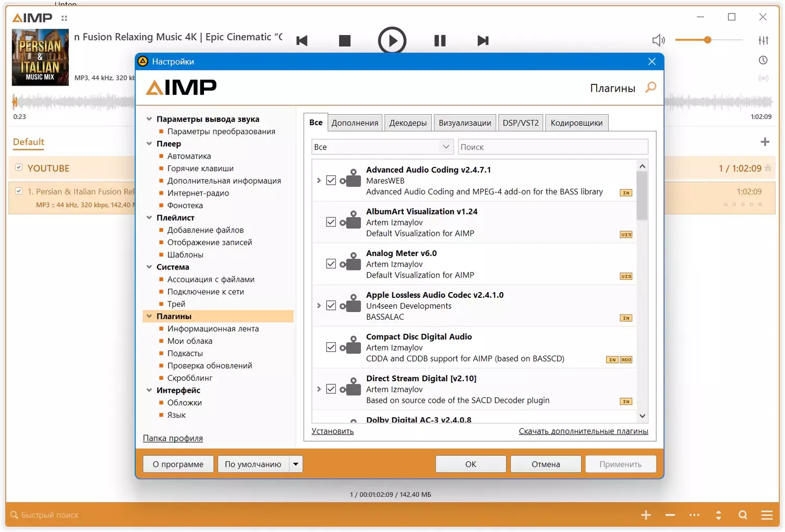
Task: Open the playlist sorting arrows icon
Action: coord(719,515)
